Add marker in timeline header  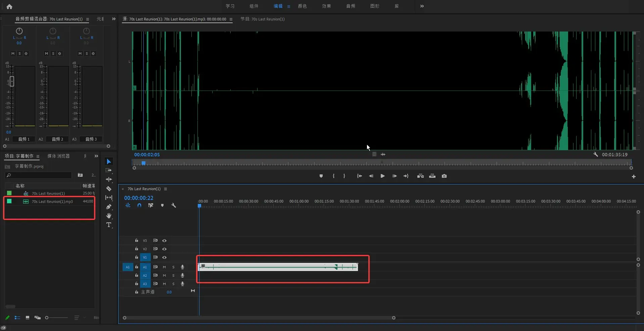pyautogui.click(x=162, y=205)
